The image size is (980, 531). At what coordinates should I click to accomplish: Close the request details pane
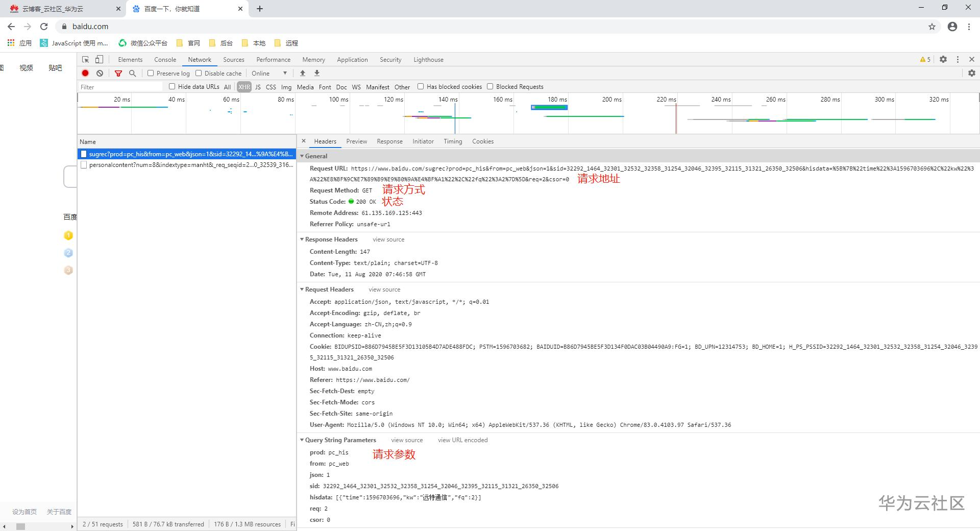pos(304,141)
